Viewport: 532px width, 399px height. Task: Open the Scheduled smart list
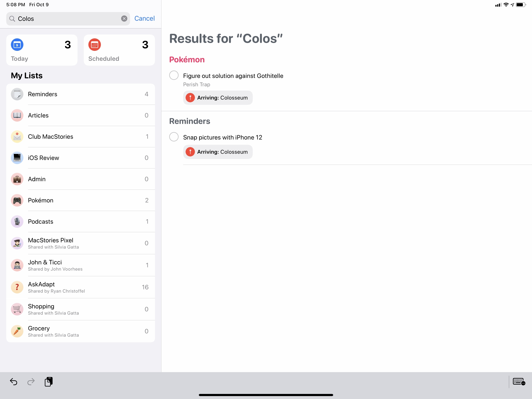pos(119,50)
